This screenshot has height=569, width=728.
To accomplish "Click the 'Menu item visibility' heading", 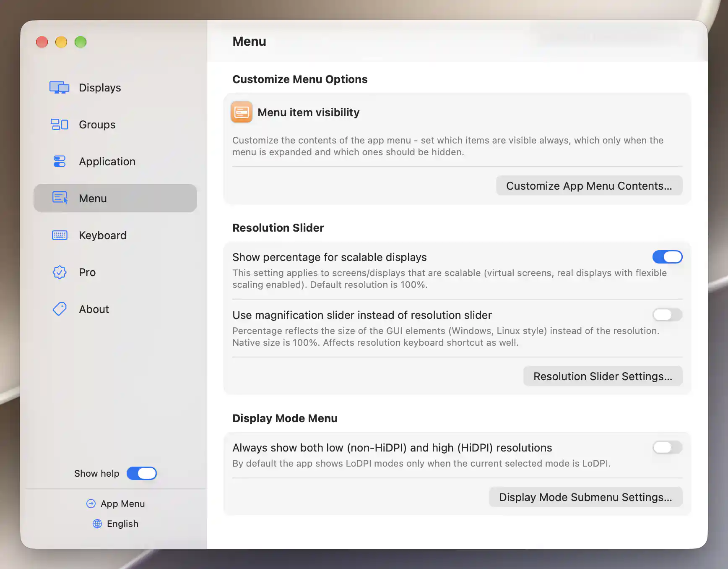I will click(x=308, y=112).
